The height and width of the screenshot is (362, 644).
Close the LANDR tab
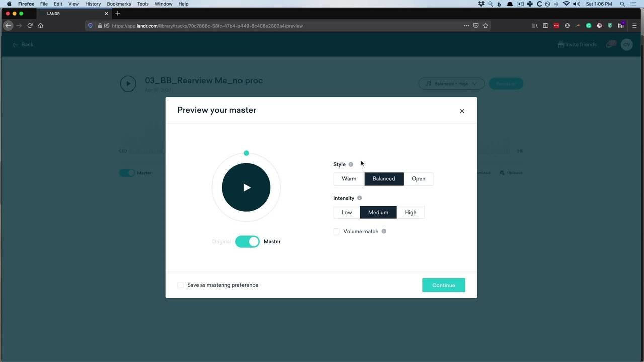[106, 14]
